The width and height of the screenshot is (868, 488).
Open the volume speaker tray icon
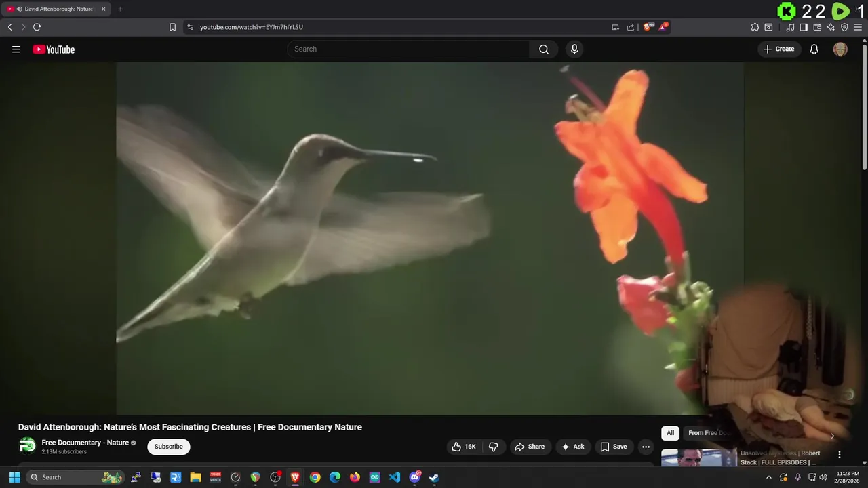point(823,477)
